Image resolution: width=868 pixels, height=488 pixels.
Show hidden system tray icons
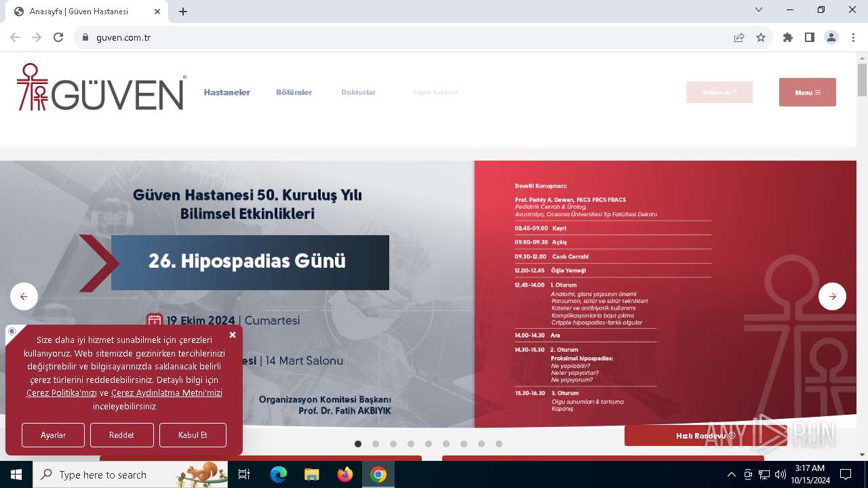tap(731, 474)
